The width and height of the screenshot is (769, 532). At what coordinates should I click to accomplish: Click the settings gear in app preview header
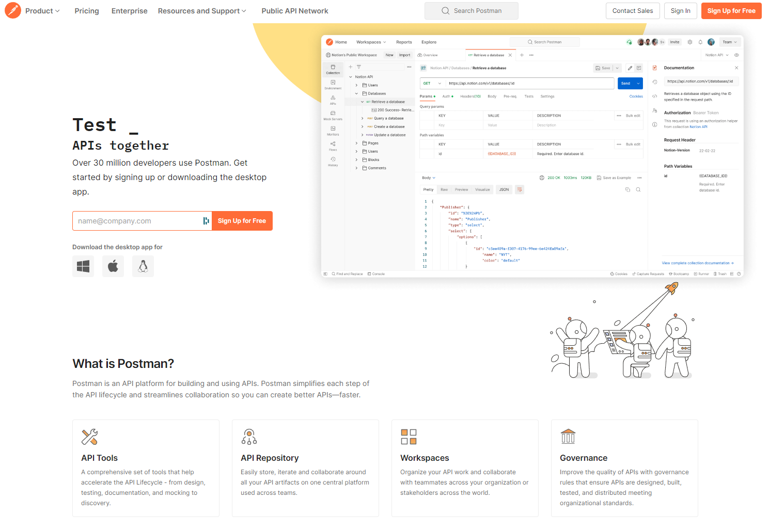[x=690, y=42]
